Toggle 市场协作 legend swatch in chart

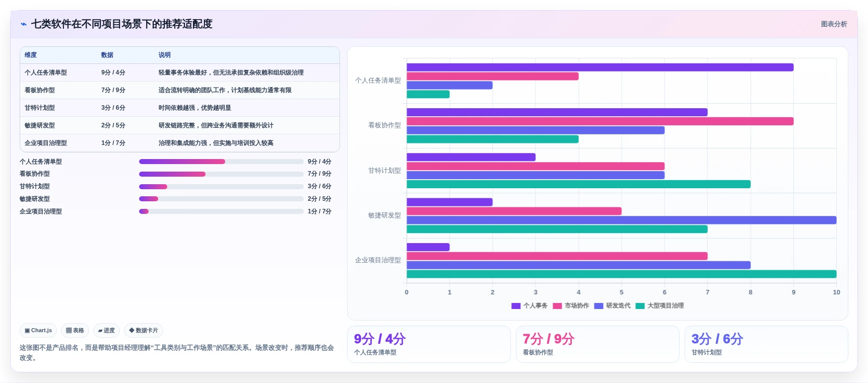[x=557, y=306]
